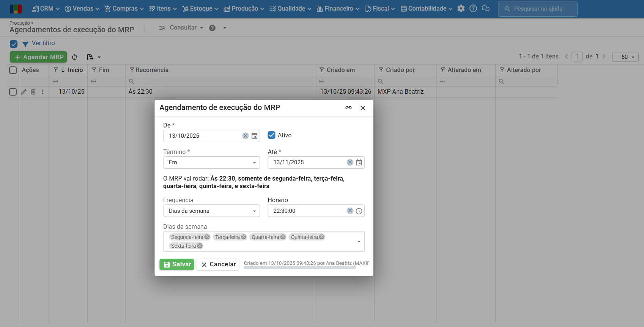
Task: Open the Produção menu
Action: pos(244,9)
